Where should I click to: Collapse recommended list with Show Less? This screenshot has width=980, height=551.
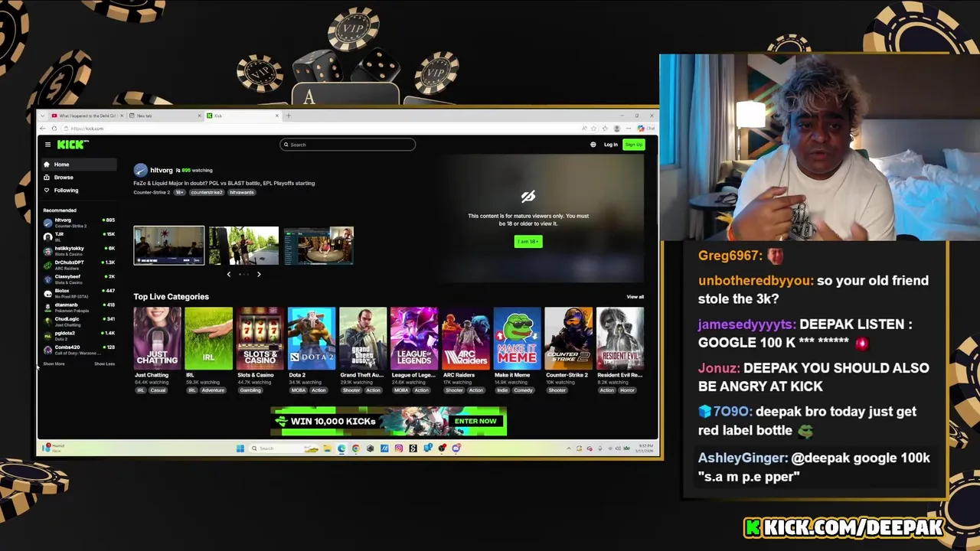coord(104,364)
